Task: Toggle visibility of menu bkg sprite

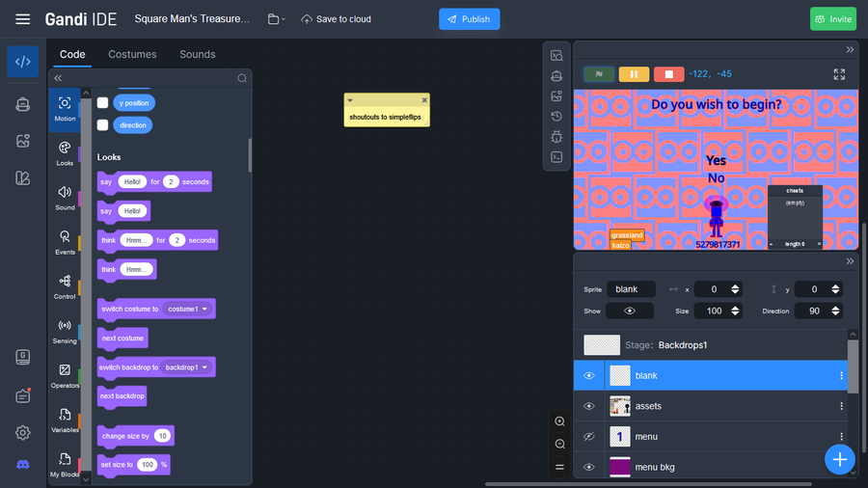Action: click(589, 467)
